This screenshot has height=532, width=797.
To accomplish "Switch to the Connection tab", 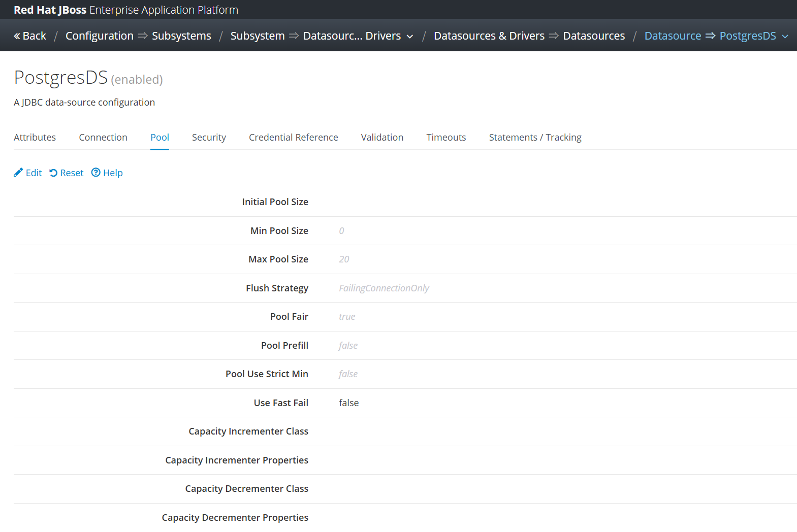I will click(103, 138).
